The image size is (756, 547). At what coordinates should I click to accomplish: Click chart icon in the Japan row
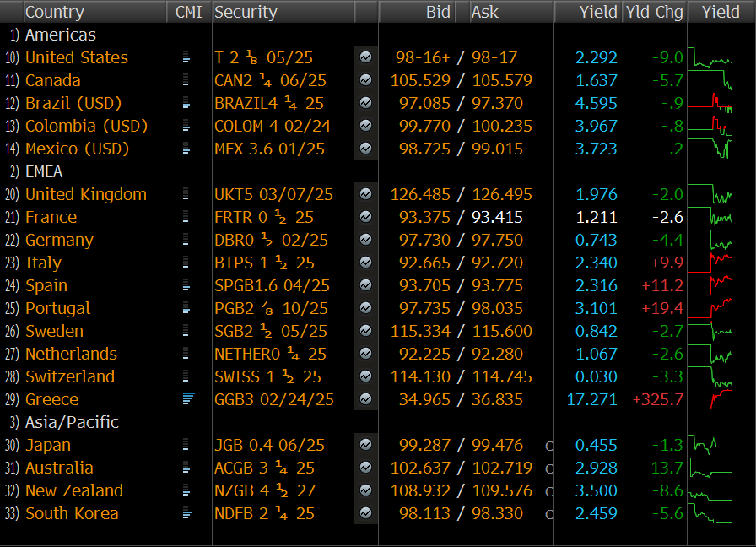366,445
